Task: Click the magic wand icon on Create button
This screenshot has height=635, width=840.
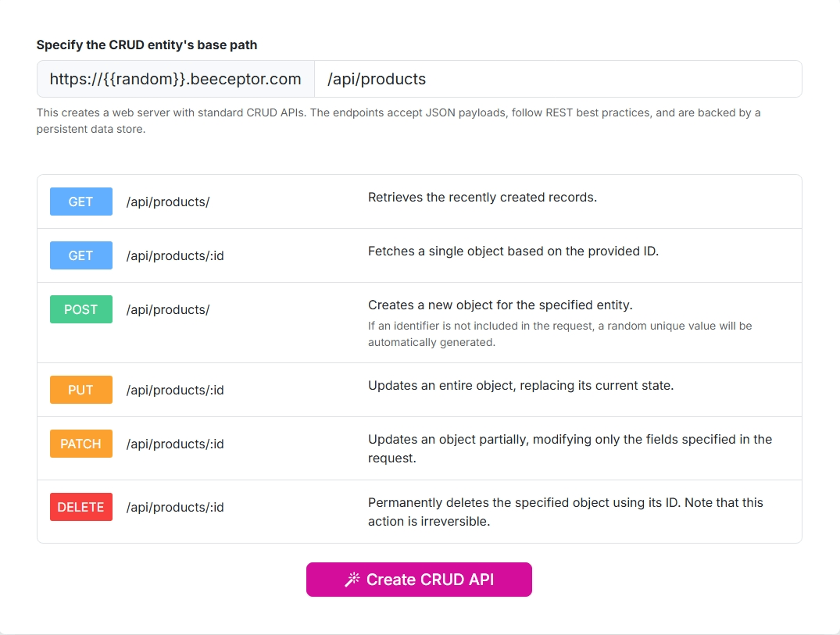Action: coord(352,580)
